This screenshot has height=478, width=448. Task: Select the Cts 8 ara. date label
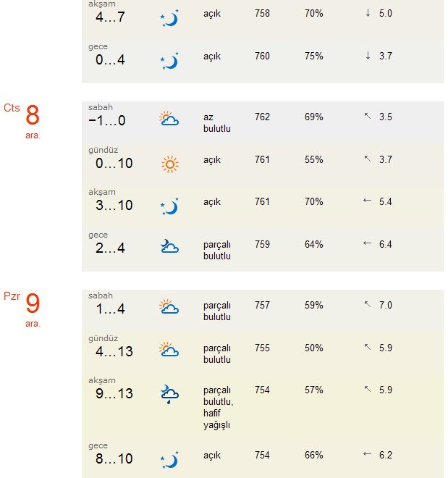tap(22, 122)
